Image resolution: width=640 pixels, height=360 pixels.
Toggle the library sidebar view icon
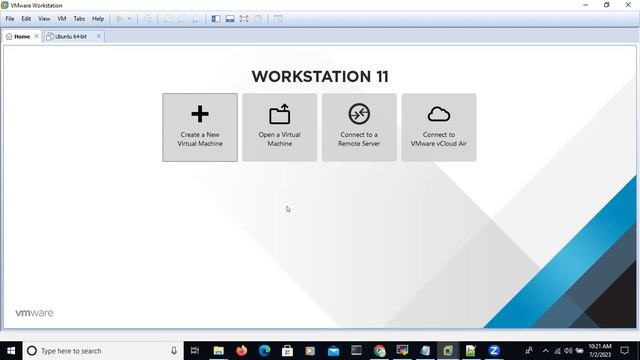tap(216, 19)
